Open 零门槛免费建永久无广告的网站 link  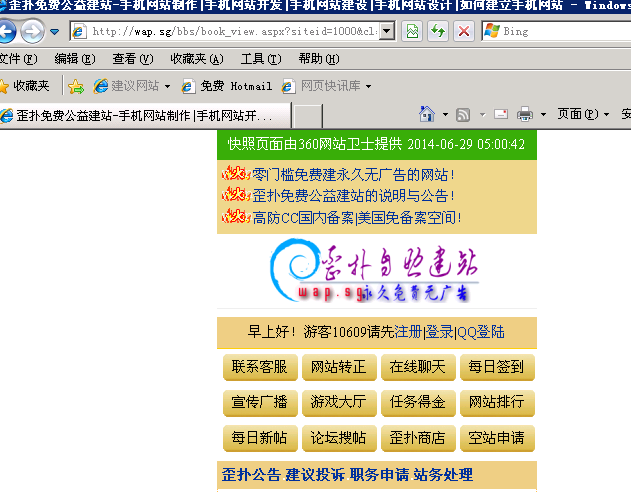click(354, 175)
